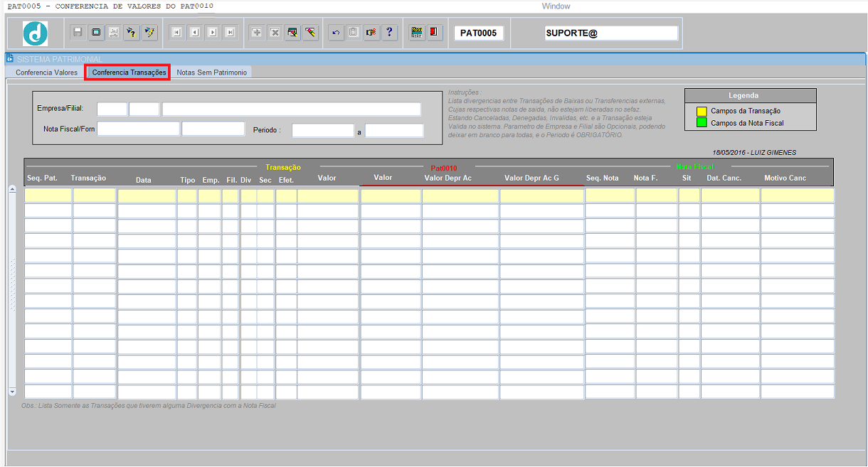Click the delete record X icon
Image resolution: width=868 pixels, height=467 pixels.
coord(275,33)
